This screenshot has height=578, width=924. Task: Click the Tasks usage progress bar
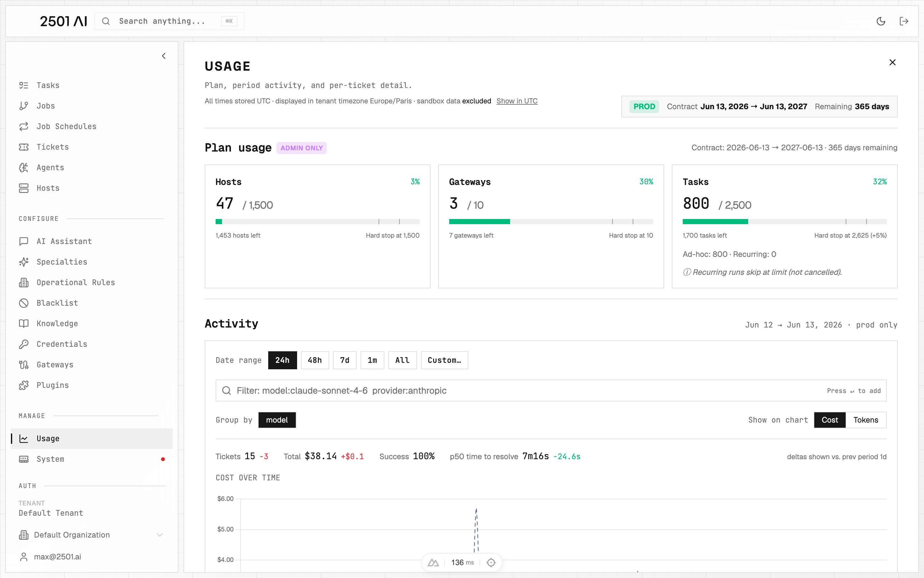(x=784, y=222)
